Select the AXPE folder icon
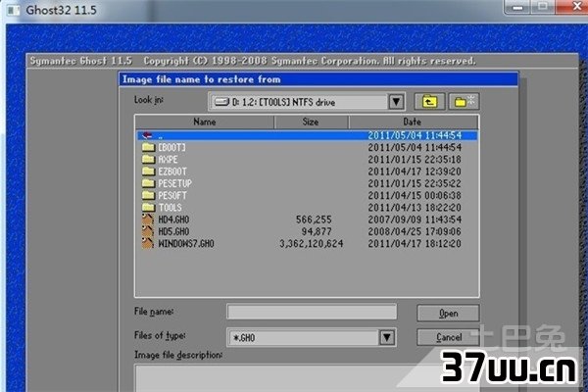Viewport: 588px width, 392px height. 148,159
